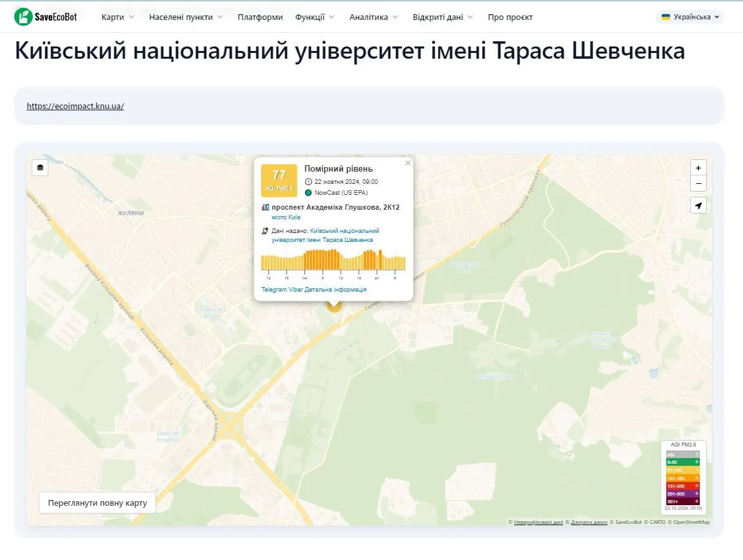Open the Telegram link in popup
743x560 pixels.
[274, 289]
